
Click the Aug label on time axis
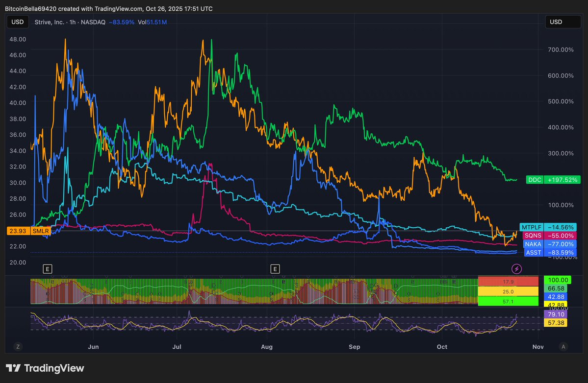coord(267,347)
